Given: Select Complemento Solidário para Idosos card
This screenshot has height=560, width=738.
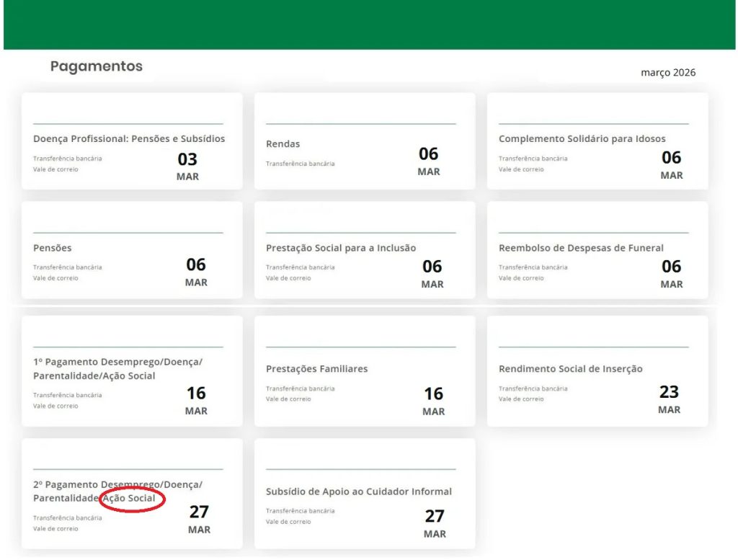Looking at the screenshot, I should [582, 138].
